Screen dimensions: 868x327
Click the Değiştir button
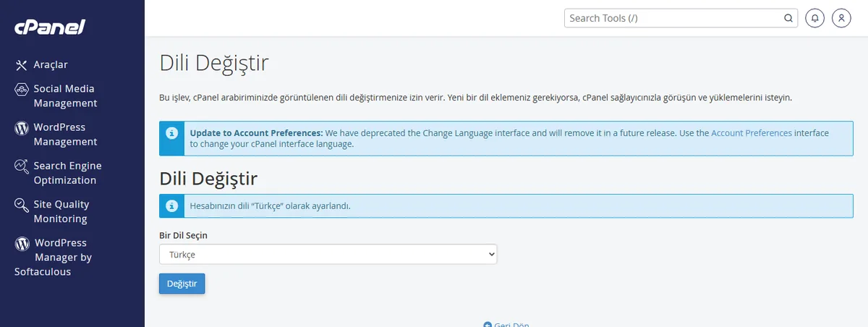182,284
